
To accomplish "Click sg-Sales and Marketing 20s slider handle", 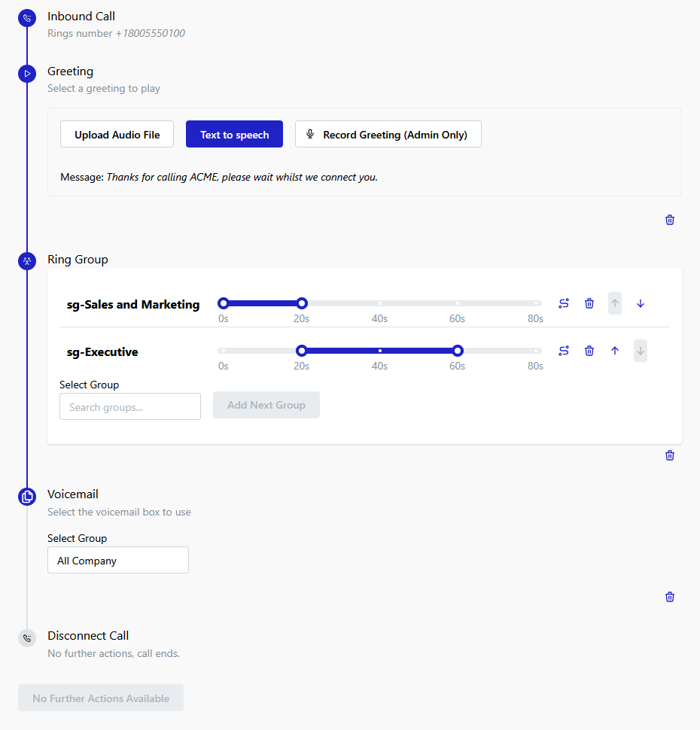I will [302, 303].
